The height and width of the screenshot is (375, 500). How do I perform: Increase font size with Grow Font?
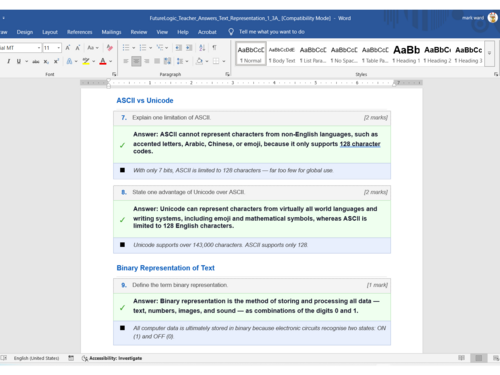(x=68, y=48)
